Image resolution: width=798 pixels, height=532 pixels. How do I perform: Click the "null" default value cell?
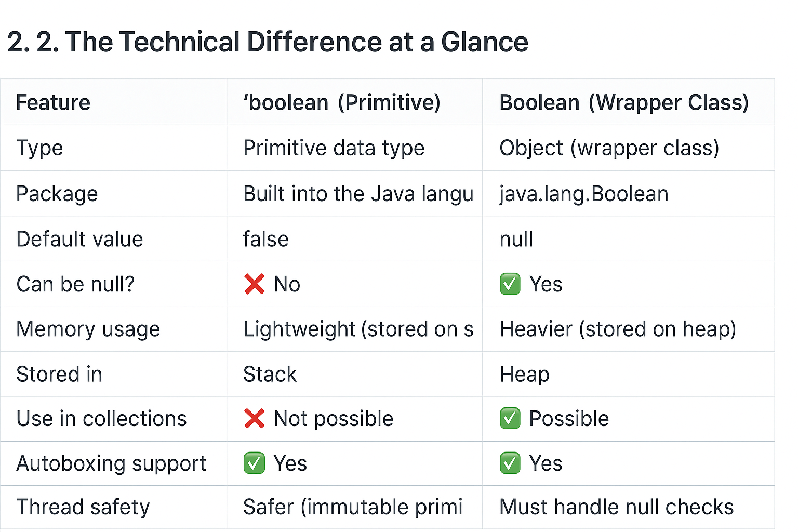point(516,239)
